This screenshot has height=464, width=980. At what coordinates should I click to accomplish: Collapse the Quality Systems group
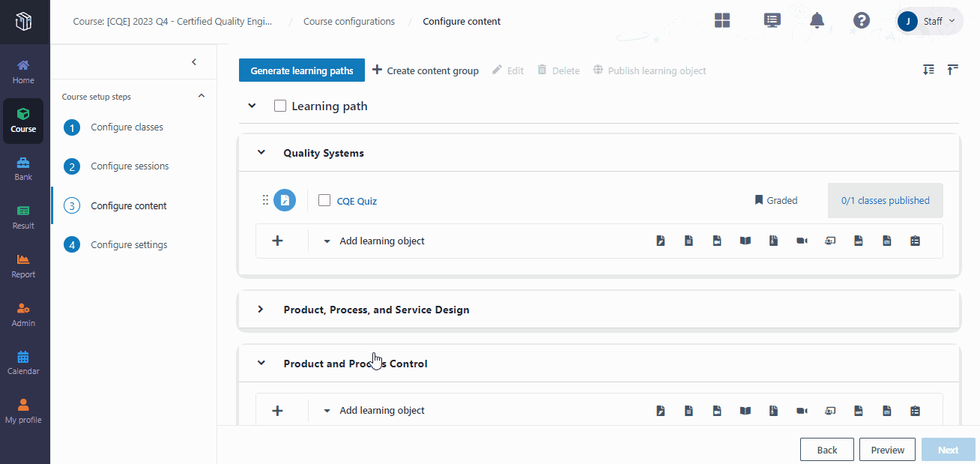coord(261,153)
